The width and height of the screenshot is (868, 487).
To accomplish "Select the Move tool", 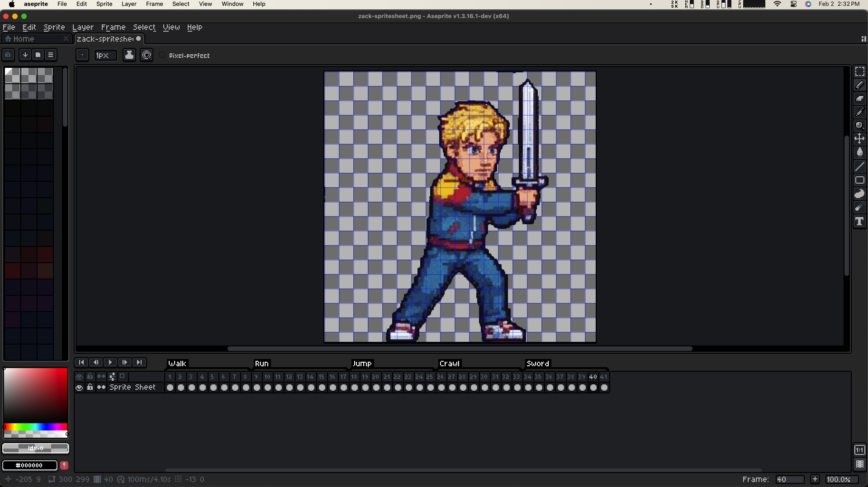I will [860, 139].
